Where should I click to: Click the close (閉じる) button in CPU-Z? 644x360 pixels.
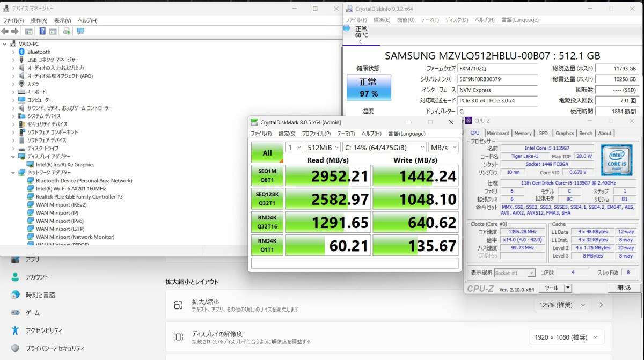coord(624,288)
